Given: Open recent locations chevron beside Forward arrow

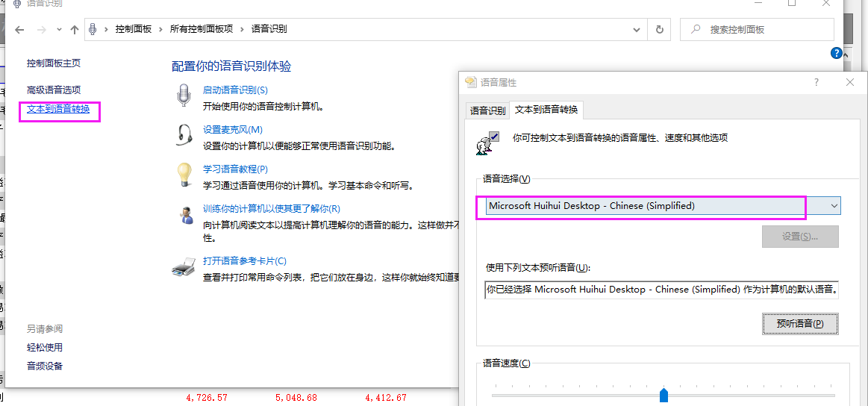Looking at the screenshot, I should (59, 30).
